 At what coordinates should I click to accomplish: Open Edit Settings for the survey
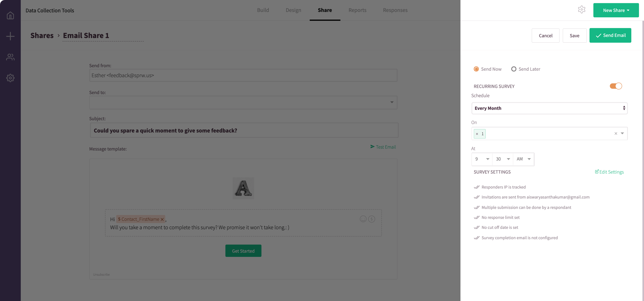point(609,172)
